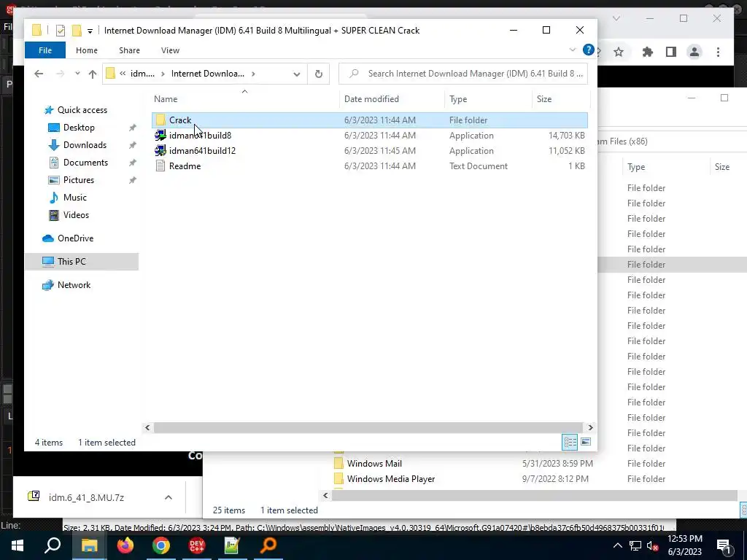747x560 pixels.
Task: Expand the ribbon with chevron
Action: pyautogui.click(x=573, y=50)
